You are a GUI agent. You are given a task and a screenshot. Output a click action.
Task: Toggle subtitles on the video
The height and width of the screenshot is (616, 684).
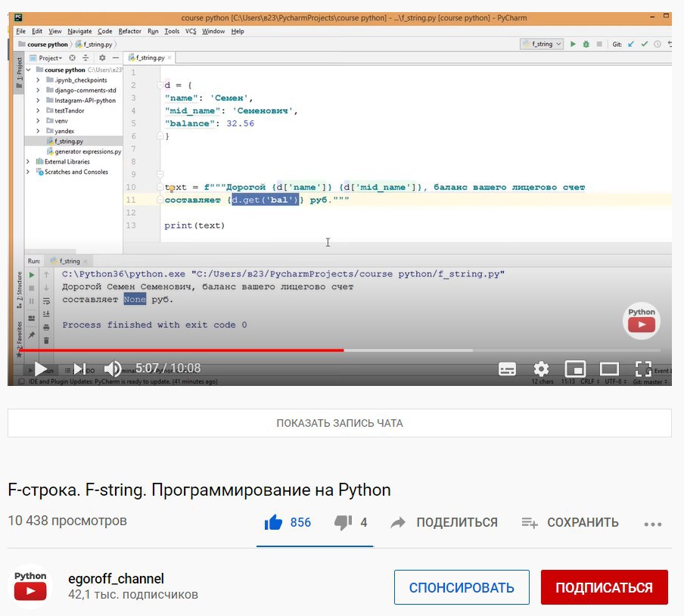[x=507, y=369]
